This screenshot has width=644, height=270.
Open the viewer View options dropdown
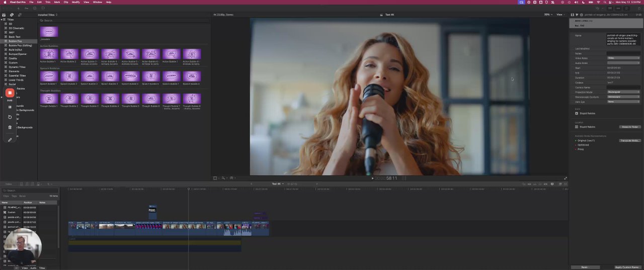point(560,15)
